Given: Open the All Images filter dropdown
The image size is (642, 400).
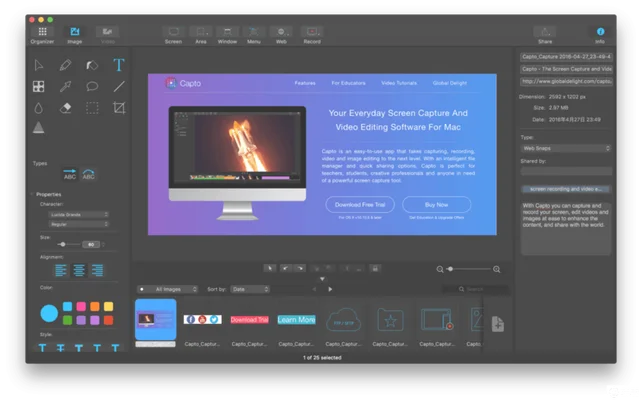Looking at the screenshot, I should coord(167,289).
